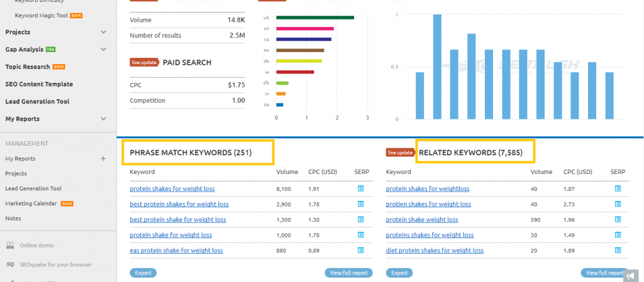Click Volume header in phrase match table

click(287, 172)
